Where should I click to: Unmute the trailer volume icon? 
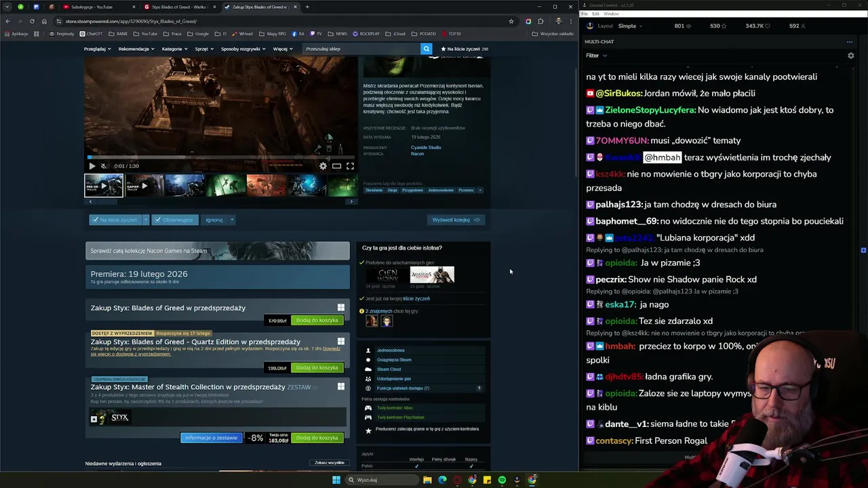coord(104,166)
